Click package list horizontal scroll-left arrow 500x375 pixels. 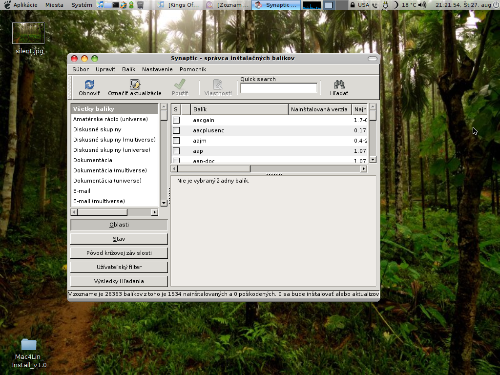point(174,169)
